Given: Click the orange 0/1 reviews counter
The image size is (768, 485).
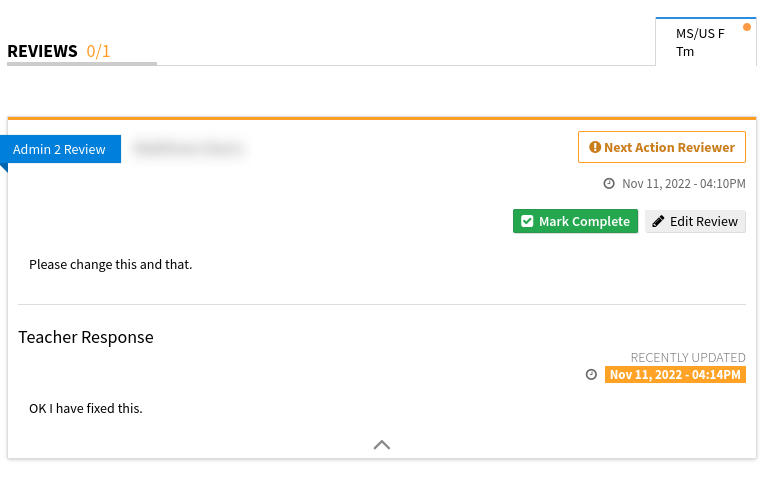Looking at the screenshot, I should click(x=98, y=51).
